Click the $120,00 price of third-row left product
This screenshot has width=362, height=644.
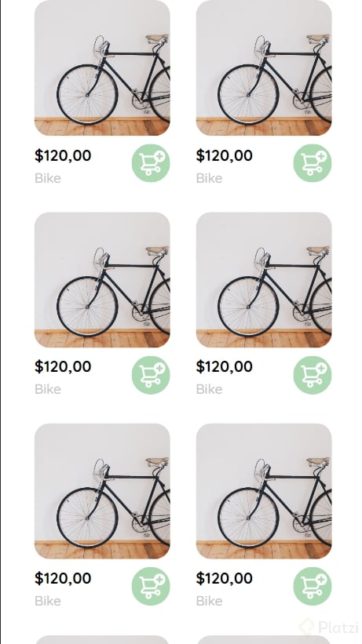click(63, 579)
